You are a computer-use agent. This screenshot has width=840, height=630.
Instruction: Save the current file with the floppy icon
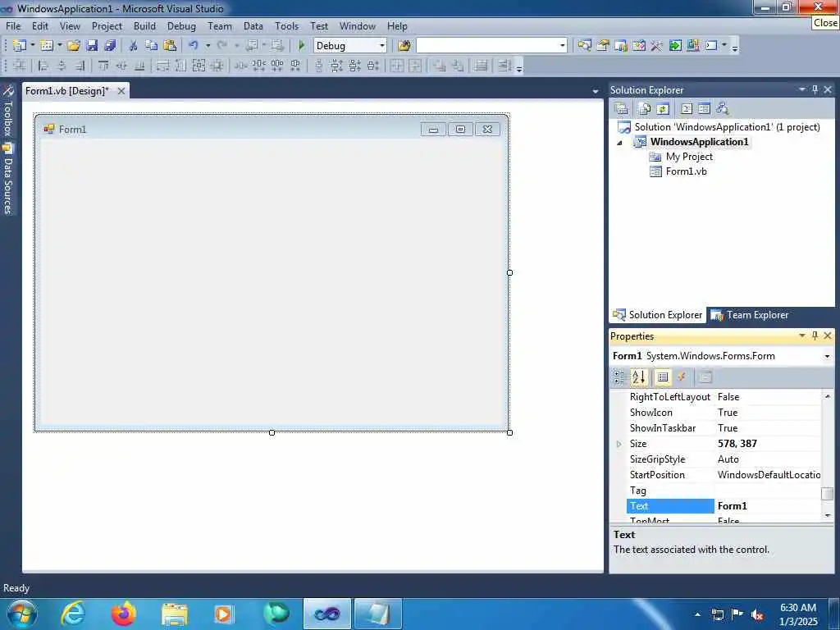[x=92, y=46]
